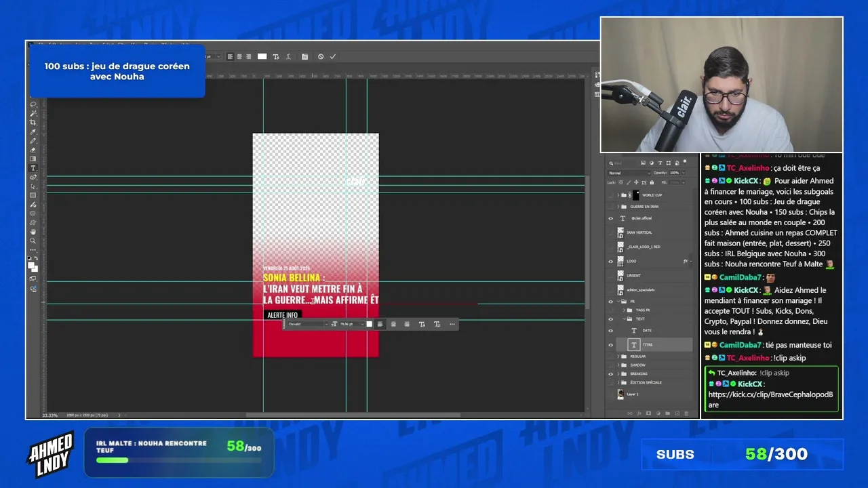Cancel the current text edits

(321, 57)
